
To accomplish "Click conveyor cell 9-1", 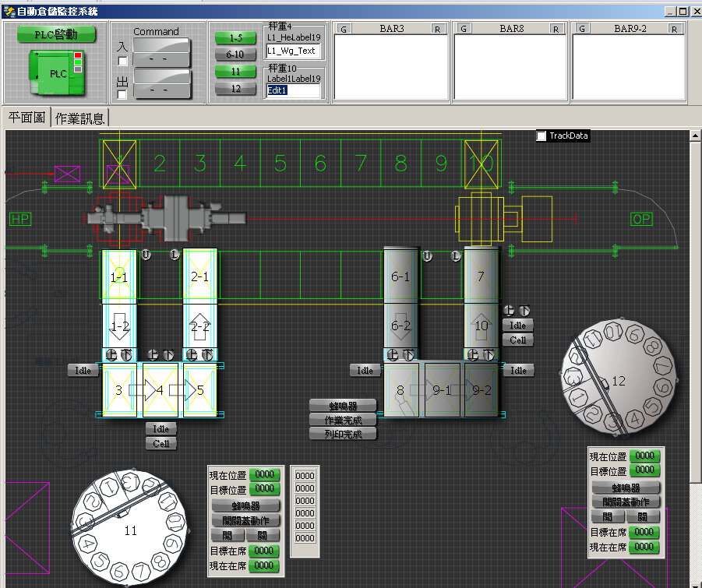I will (442, 390).
